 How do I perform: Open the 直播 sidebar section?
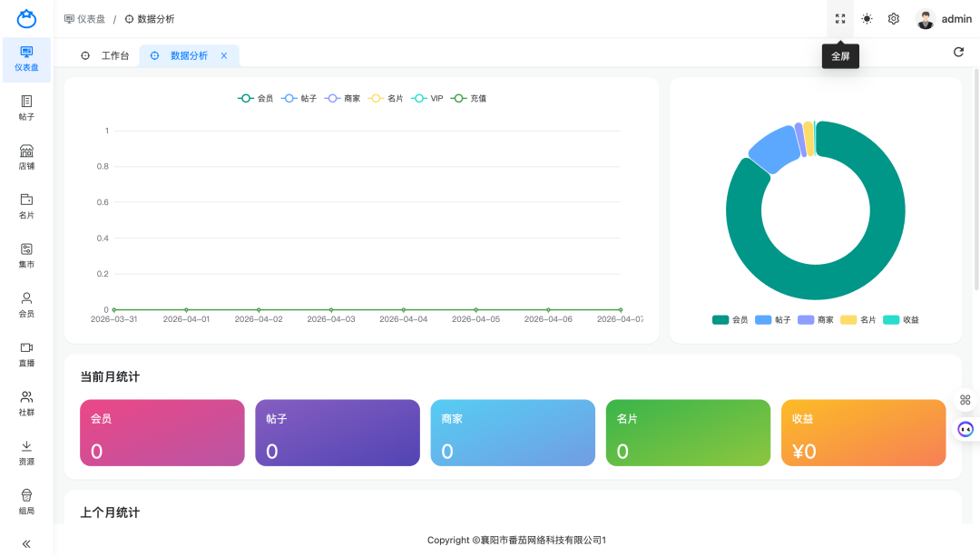click(26, 355)
